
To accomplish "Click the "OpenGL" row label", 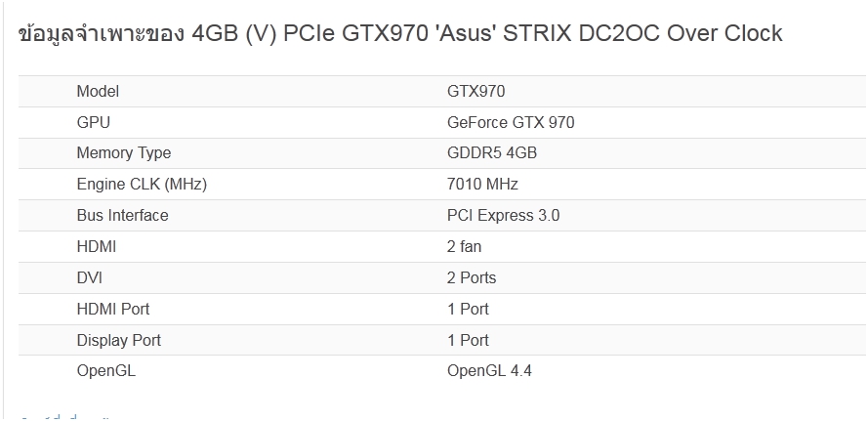I will (x=106, y=371).
